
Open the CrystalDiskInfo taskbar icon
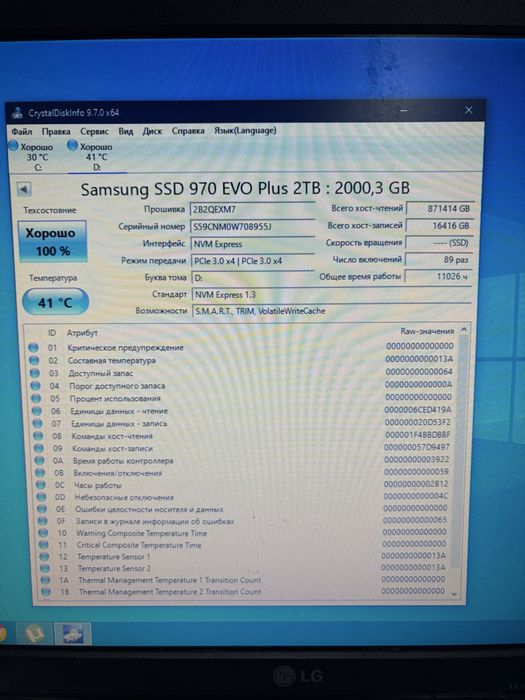(73, 634)
